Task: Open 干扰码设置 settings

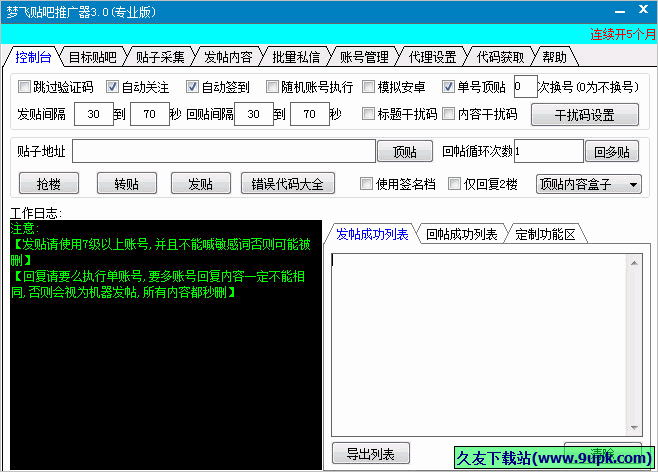Action: click(585, 115)
